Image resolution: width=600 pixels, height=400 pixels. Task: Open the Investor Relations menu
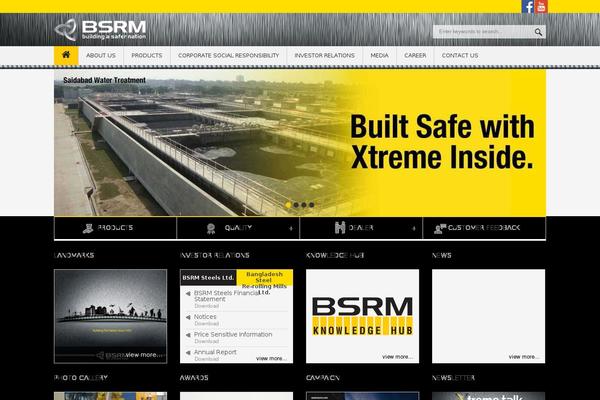pos(324,56)
